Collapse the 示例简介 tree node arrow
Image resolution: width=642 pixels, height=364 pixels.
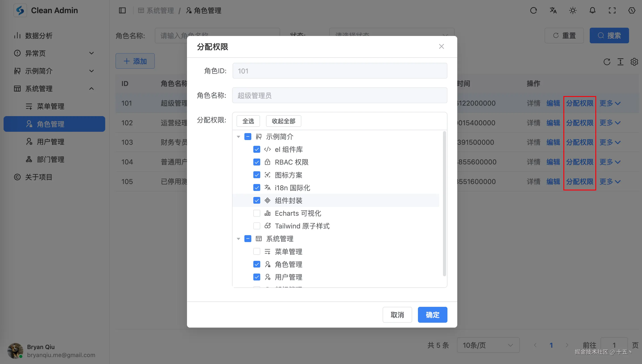[x=239, y=137]
